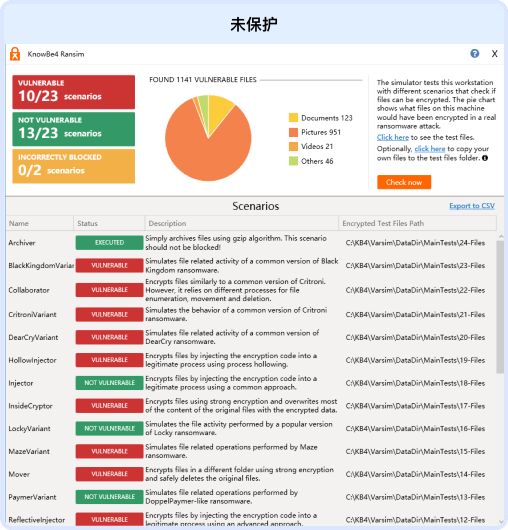Click VULNERABLE badge in CritroniVariant row
Viewport: 508px width, 530px height.
(x=109, y=314)
